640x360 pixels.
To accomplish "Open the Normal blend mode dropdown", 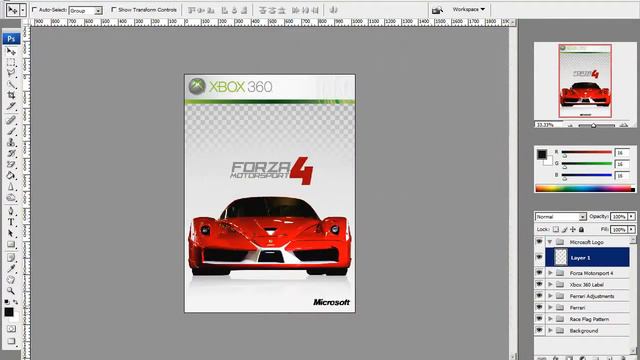I will [x=560, y=216].
